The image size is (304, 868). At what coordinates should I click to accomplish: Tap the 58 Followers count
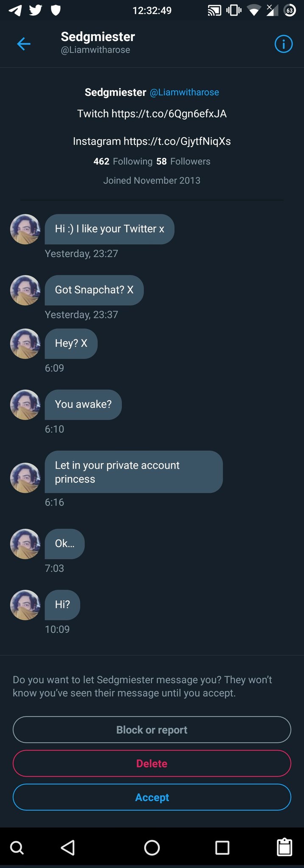click(183, 161)
